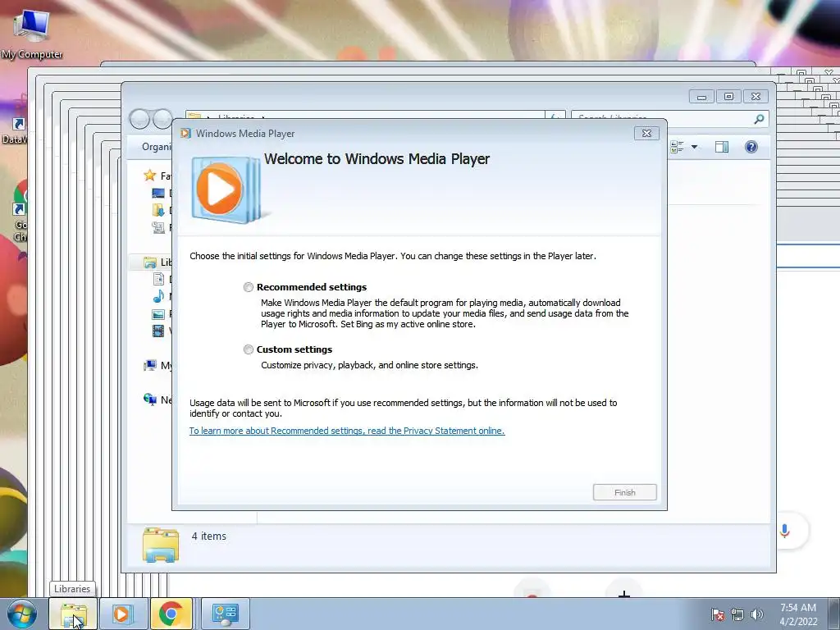Close the Windows Media Player setup dialog
The width and height of the screenshot is (840, 630).
click(x=646, y=134)
